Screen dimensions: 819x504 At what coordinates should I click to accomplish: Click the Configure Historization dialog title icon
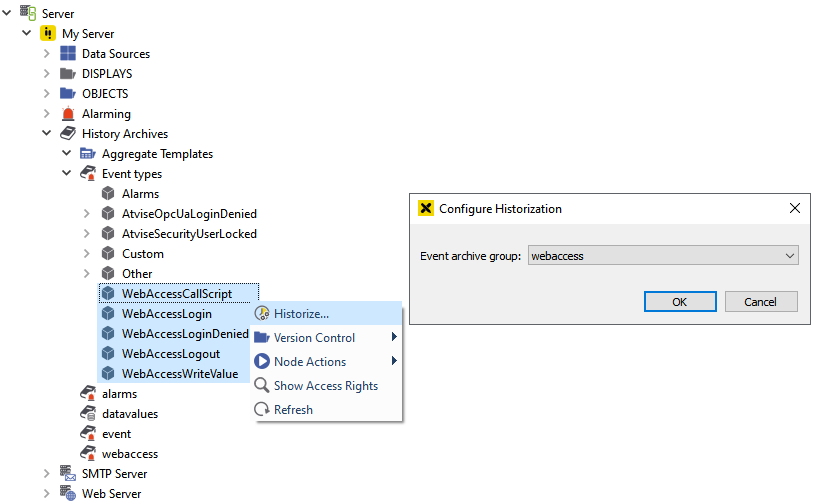426,208
